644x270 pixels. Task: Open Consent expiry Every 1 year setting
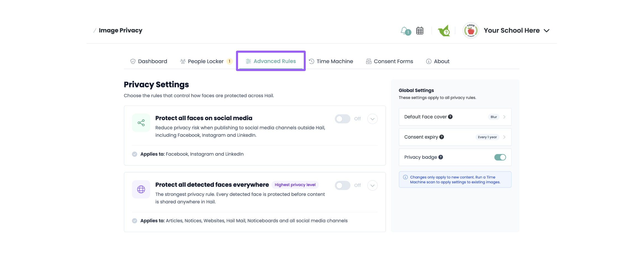(455, 137)
